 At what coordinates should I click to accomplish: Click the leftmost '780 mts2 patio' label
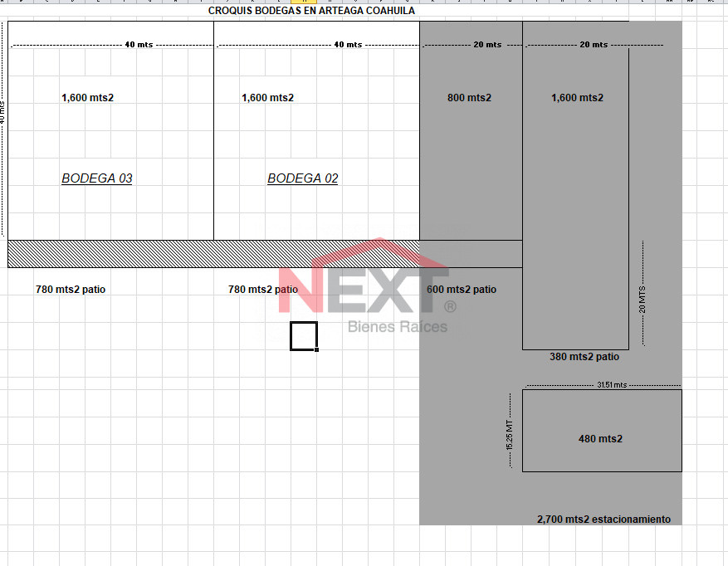point(71,290)
